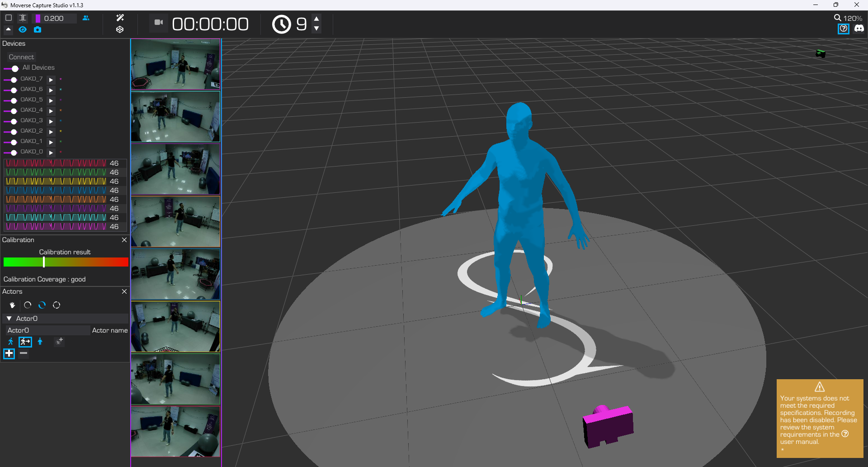Click the blue multi-person icon
This screenshot has height=467, width=868.
pyautogui.click(x=86, y=18)
